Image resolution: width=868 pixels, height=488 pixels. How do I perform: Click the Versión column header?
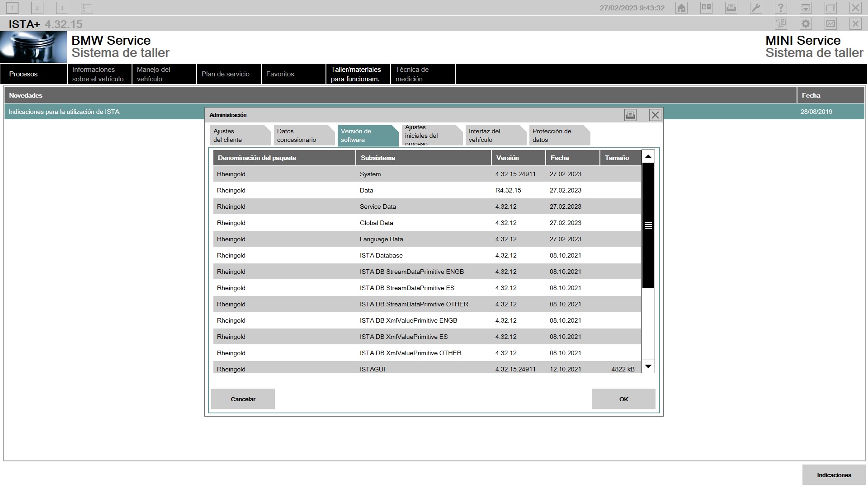click(519, 158)
